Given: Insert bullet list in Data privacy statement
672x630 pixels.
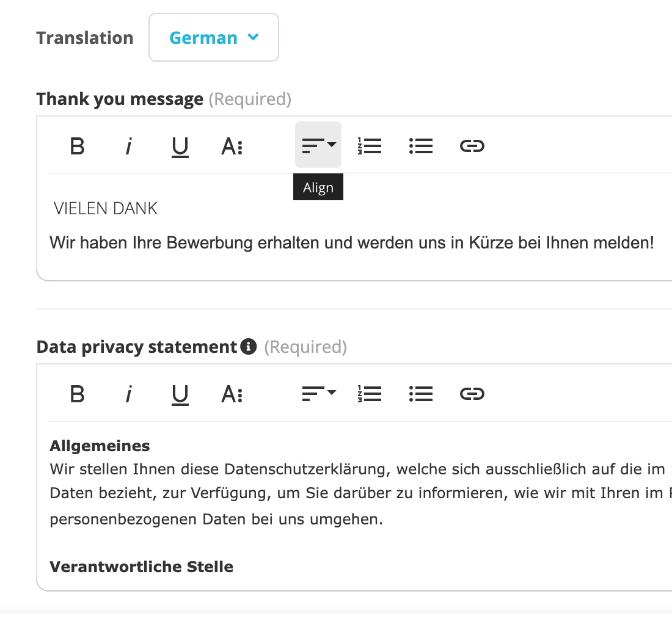Looking at the screenshot, I should click(421, 394).
